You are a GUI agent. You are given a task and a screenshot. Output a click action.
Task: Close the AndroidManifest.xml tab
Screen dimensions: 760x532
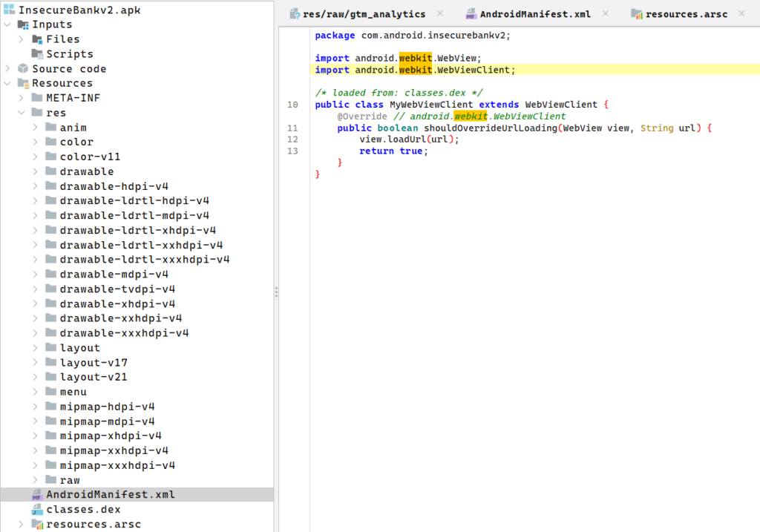tap(606, 13)
